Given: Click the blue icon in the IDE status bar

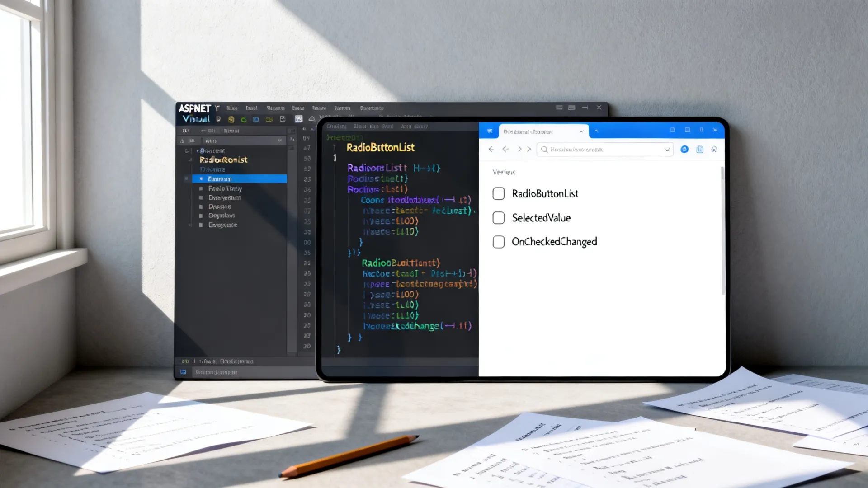Looking at the screenshot, I should click(183, 372).
